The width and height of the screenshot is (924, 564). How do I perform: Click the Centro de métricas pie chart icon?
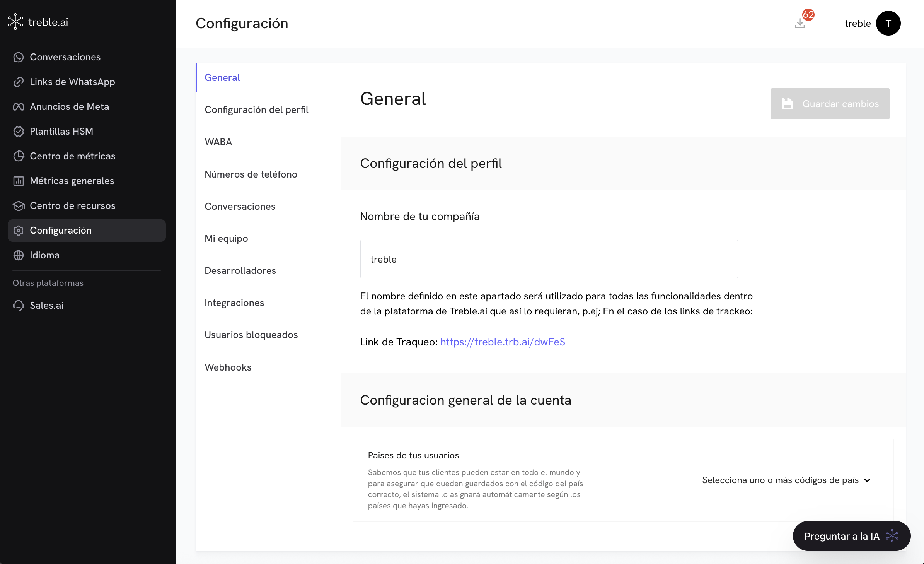(18, 156)
